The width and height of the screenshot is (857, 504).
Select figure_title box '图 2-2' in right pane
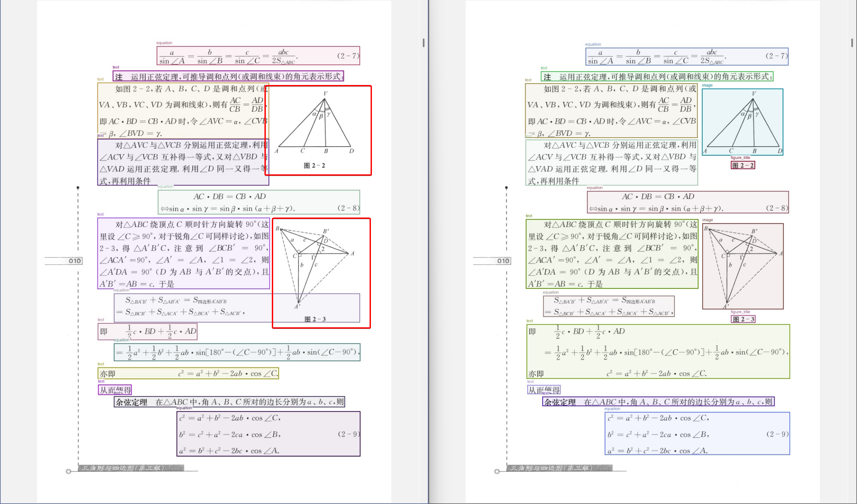tap(743, 165)
